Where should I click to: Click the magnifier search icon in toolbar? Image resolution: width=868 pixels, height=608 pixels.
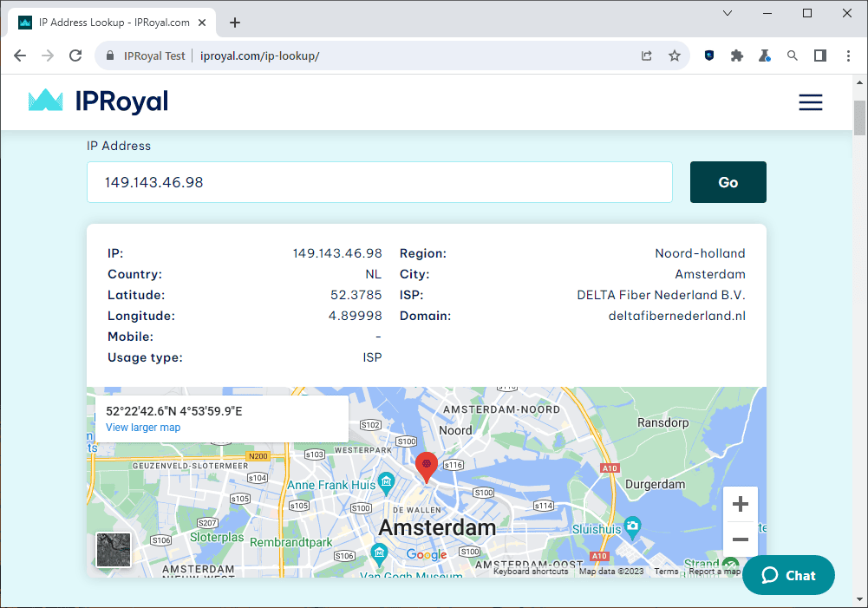tap(793, 56)
